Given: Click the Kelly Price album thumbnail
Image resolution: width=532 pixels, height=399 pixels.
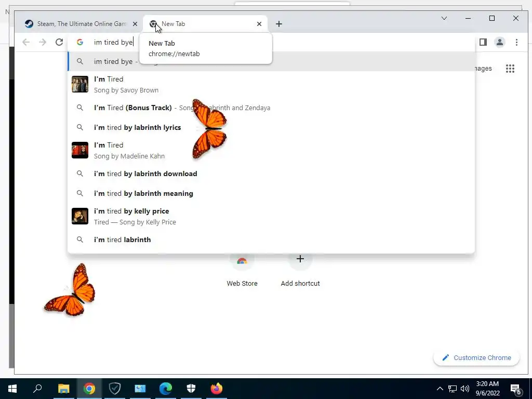Looking at the screenshot, I should [79, 216].
